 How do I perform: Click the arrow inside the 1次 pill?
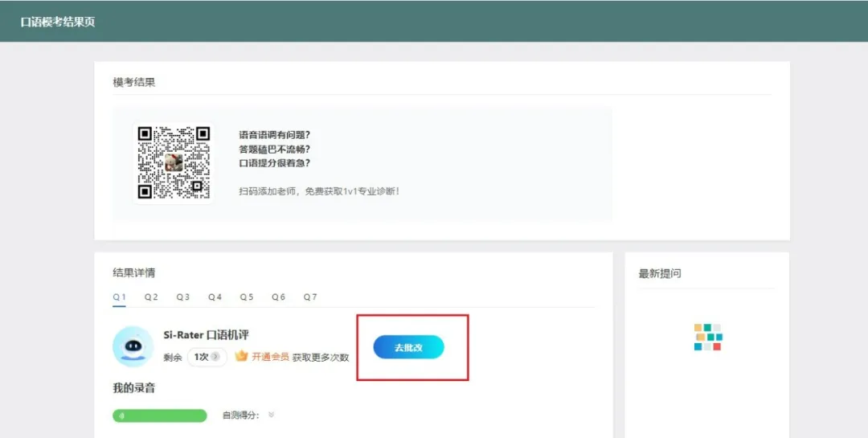point(215,357)
